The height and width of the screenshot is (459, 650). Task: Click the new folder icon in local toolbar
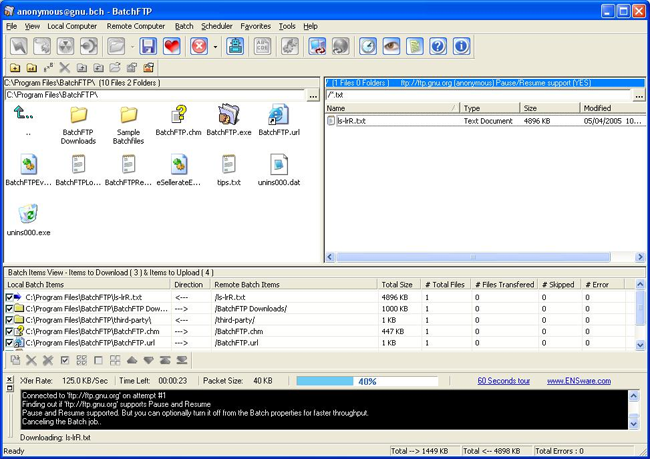tap(15, 68)
